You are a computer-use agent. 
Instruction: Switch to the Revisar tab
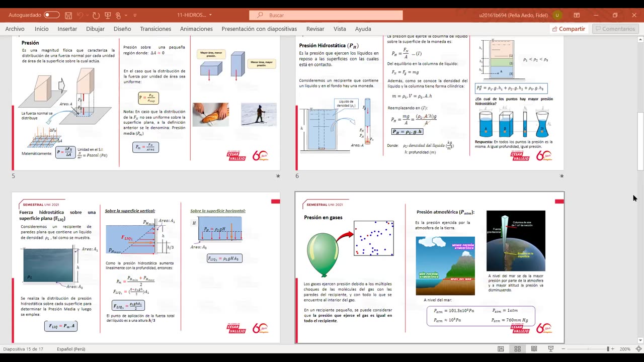click(315, 29)
